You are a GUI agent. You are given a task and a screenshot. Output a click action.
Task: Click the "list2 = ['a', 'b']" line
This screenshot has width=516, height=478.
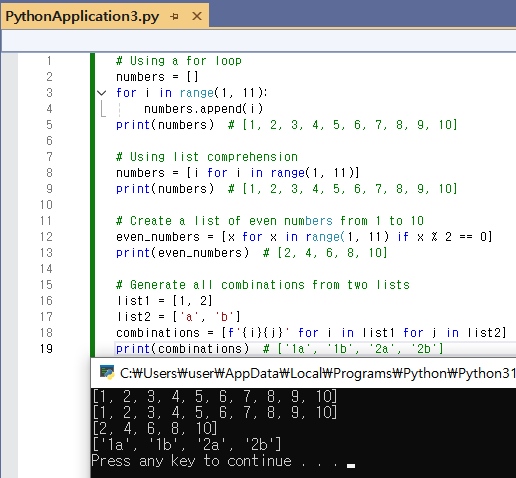pos(179,317)
